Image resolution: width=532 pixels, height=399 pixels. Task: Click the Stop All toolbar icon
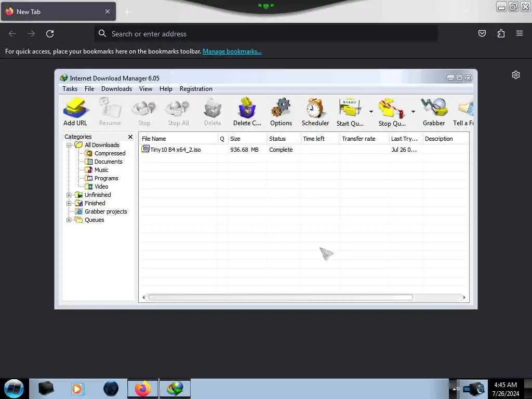pyautogui.click(x=178, y=112)
